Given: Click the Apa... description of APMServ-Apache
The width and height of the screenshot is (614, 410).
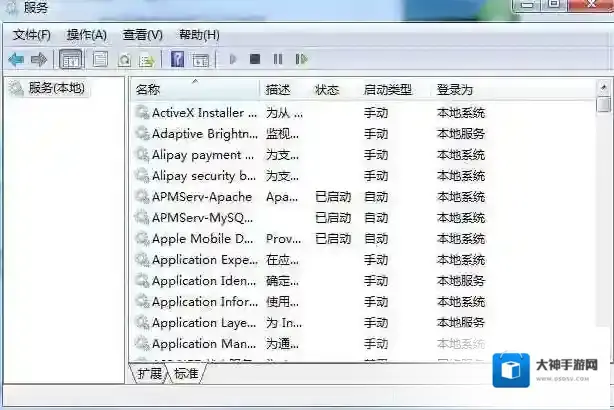Looking at the screenshot, I should coord(282,197).
